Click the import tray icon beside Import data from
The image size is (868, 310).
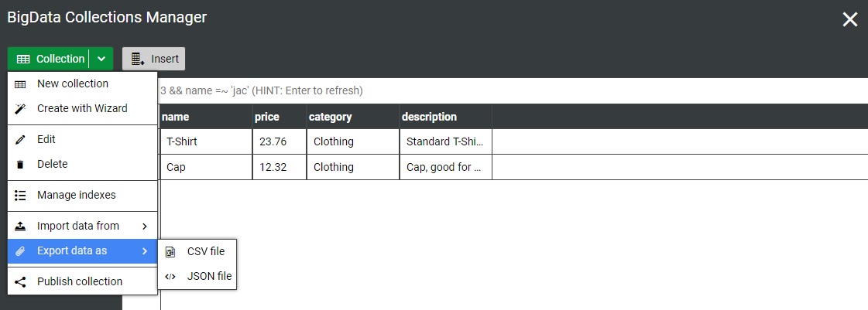[20, 226]
